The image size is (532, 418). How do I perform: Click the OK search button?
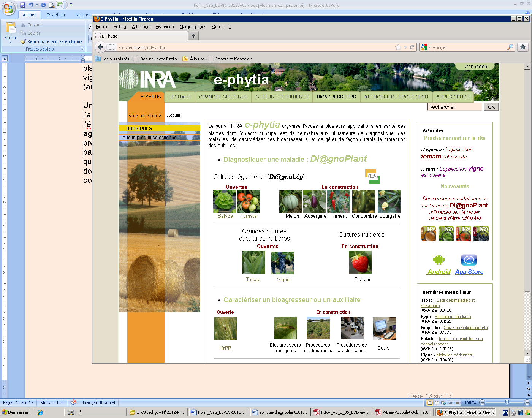[x=491, y=107]
